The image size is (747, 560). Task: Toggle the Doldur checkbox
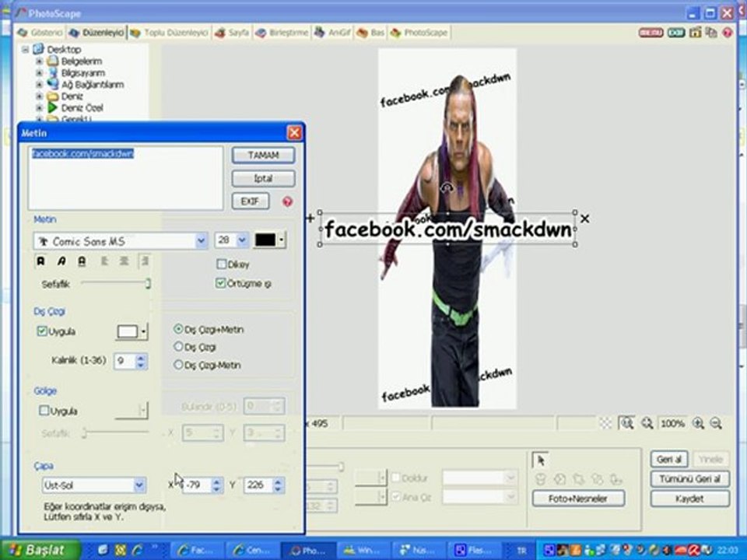[395, 477]
